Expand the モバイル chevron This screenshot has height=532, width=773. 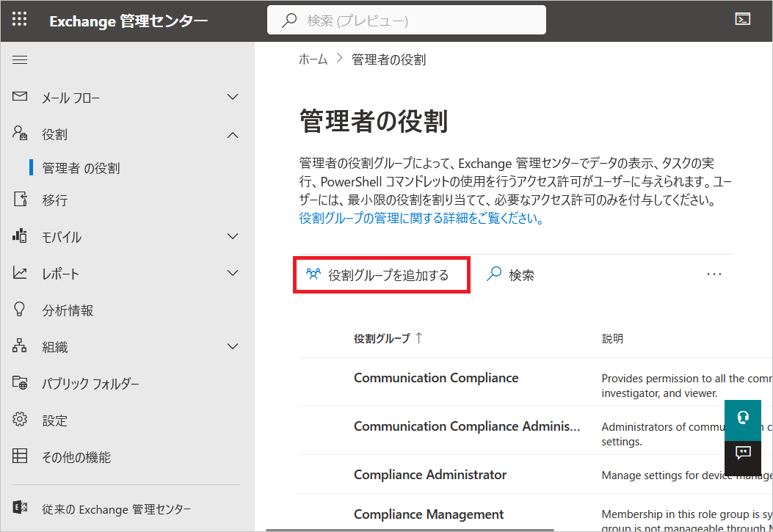pos(233,236)
